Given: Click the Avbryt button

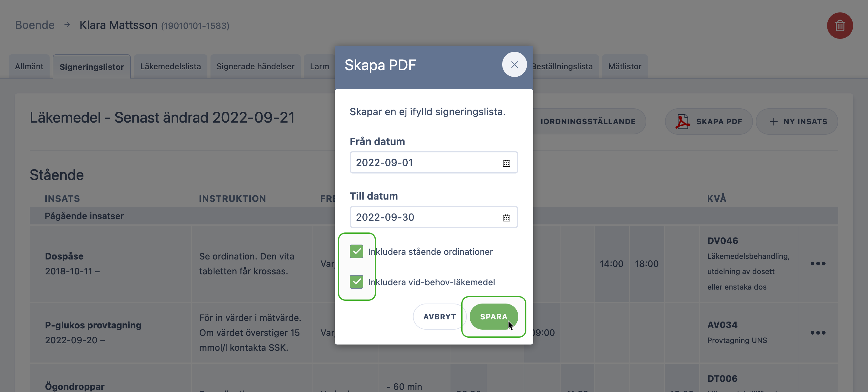Looking at the screenshot, I should click(439, 317).
